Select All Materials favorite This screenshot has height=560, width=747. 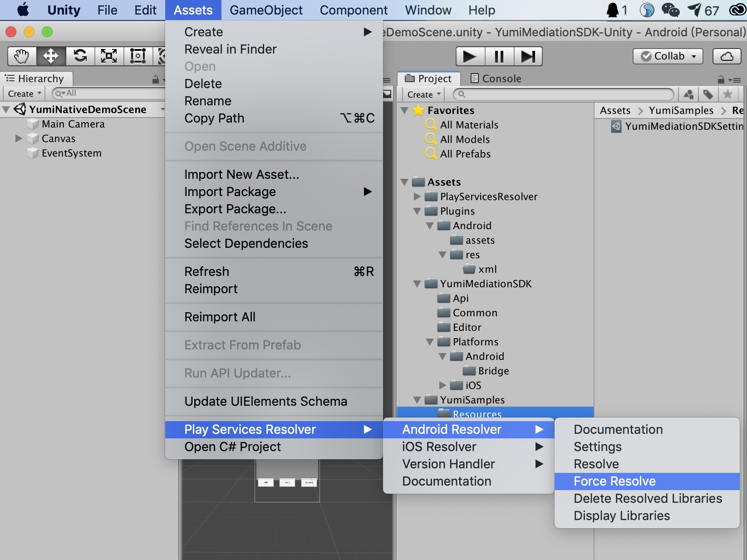pyautogui.click(x=469, y=125)
